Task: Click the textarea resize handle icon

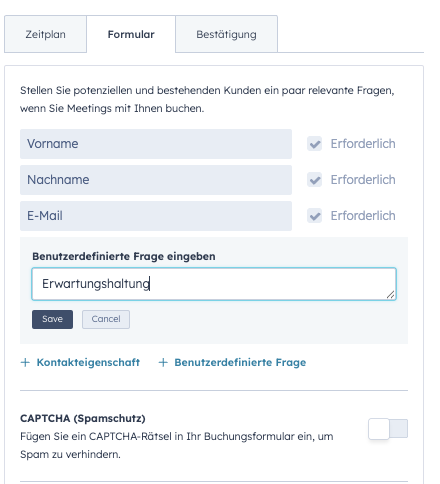Action: [x=390, y=294]
